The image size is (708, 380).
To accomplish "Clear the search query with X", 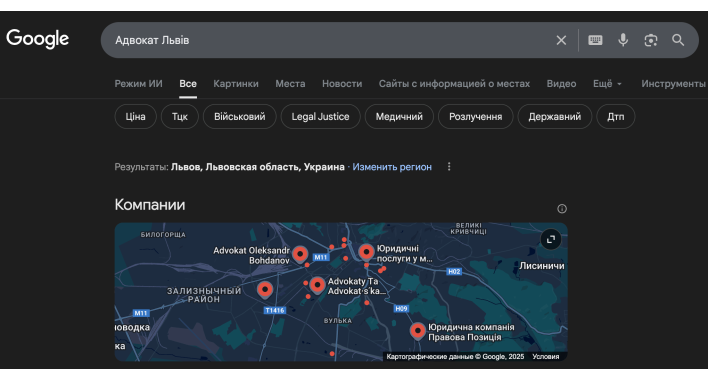I will pyautogui.click(x=561, y=40).
